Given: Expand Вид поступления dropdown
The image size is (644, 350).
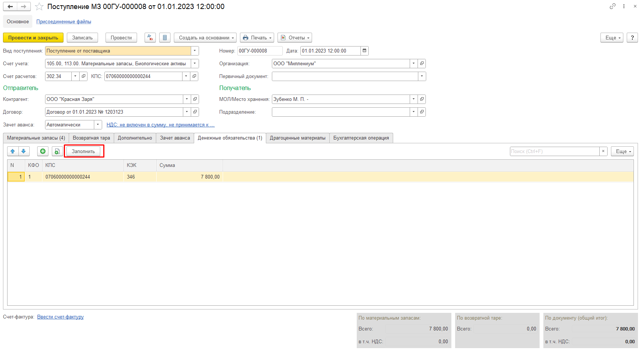Looking at the screenshot, I should [195, 51].
